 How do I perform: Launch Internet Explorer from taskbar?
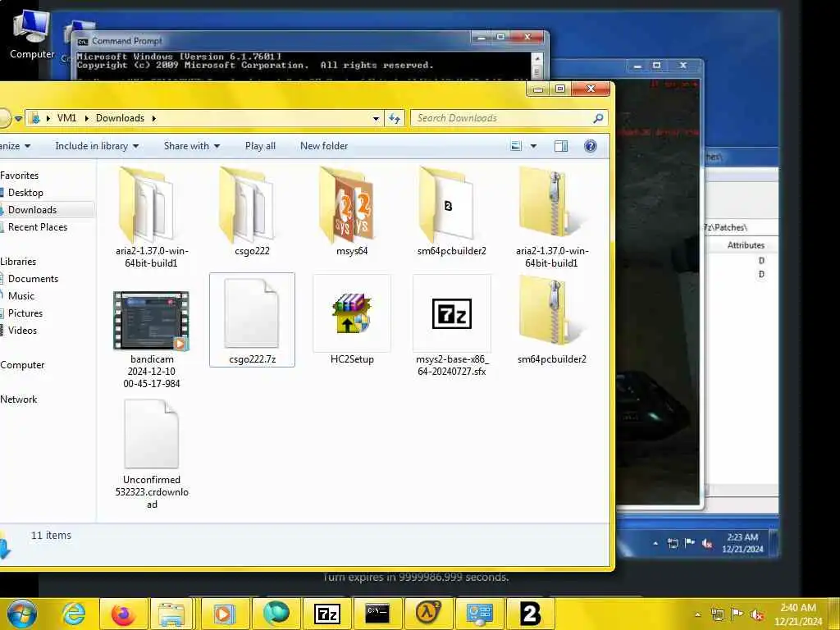pyautogui.click(x=73, y=614)
